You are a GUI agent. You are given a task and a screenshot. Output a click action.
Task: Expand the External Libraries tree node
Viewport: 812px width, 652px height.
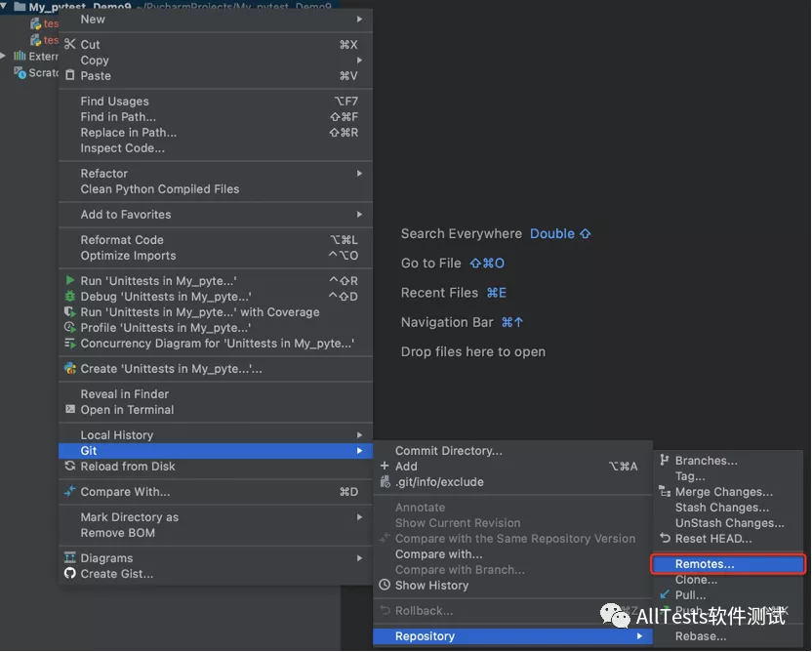[3, 56]
